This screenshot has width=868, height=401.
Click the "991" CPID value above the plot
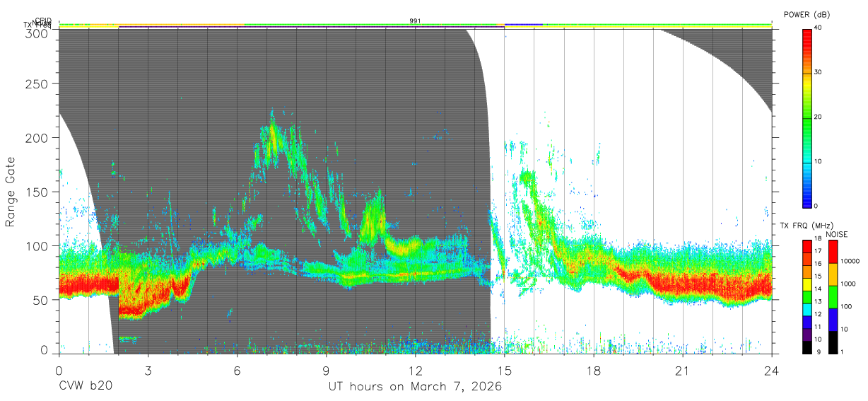(415, 21)
